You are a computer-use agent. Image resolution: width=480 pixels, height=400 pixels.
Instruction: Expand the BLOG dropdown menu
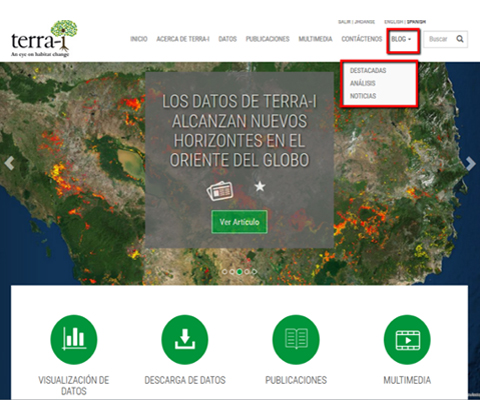coord(401,39)
